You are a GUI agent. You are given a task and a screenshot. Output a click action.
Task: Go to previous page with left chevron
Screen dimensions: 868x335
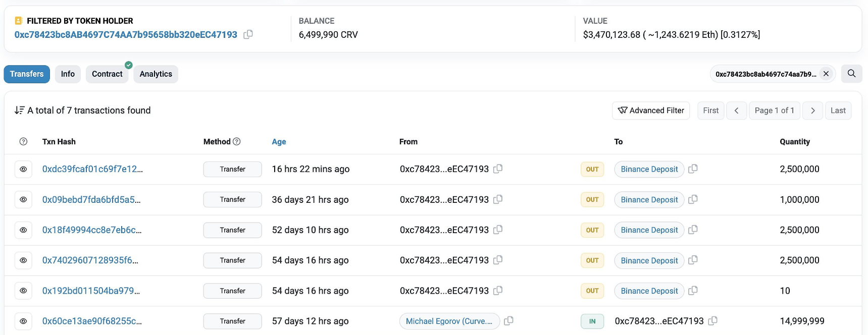tap(736, 110)
